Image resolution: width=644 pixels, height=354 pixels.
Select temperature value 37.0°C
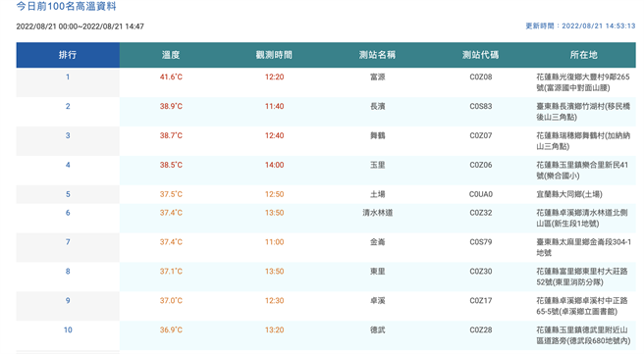(x=171, y=301)
